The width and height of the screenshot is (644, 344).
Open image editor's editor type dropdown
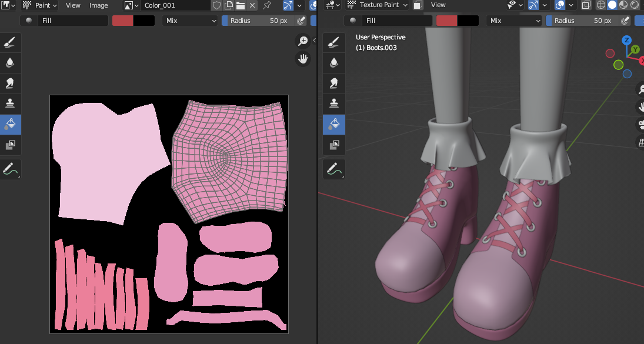(8, 5)
